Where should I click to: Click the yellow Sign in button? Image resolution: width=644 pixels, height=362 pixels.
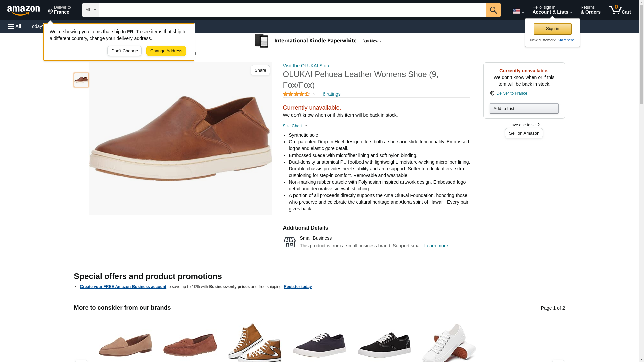coord(552,29)
